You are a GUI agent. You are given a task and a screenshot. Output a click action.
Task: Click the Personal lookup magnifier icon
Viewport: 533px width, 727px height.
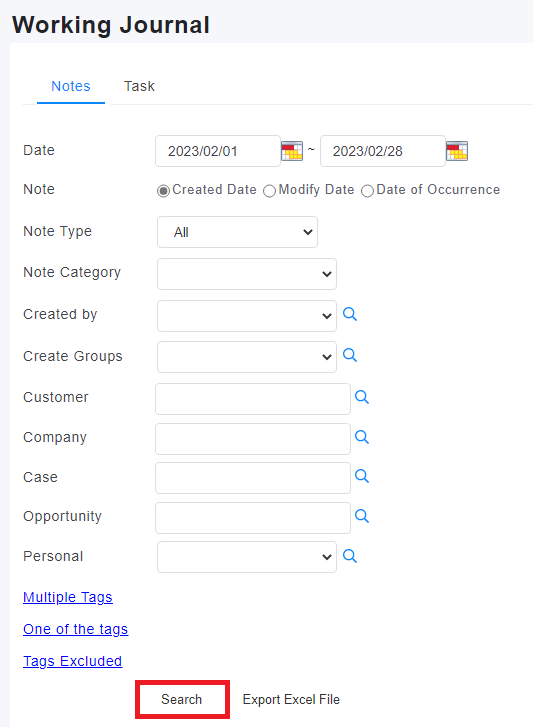(x=350, y=556)
